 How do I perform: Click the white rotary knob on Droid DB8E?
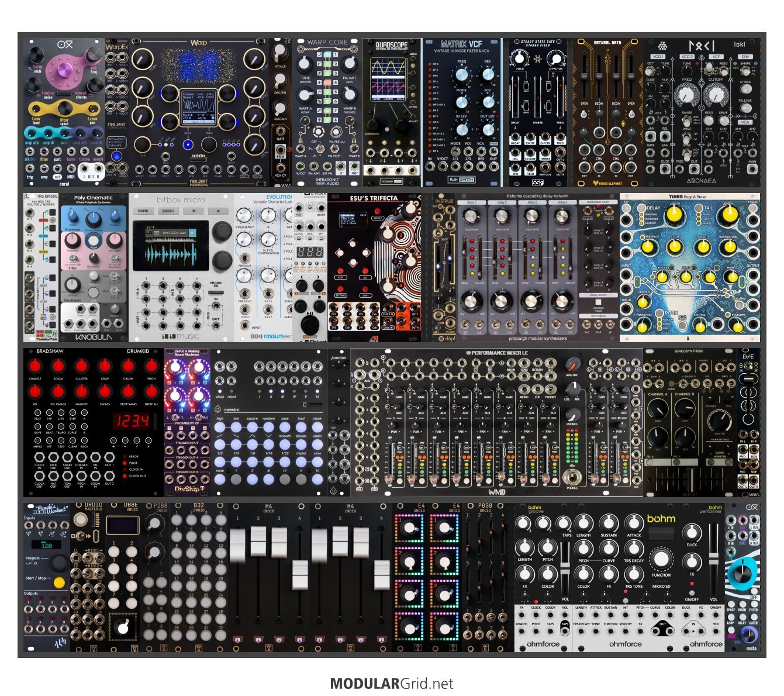tap(123, 628)
